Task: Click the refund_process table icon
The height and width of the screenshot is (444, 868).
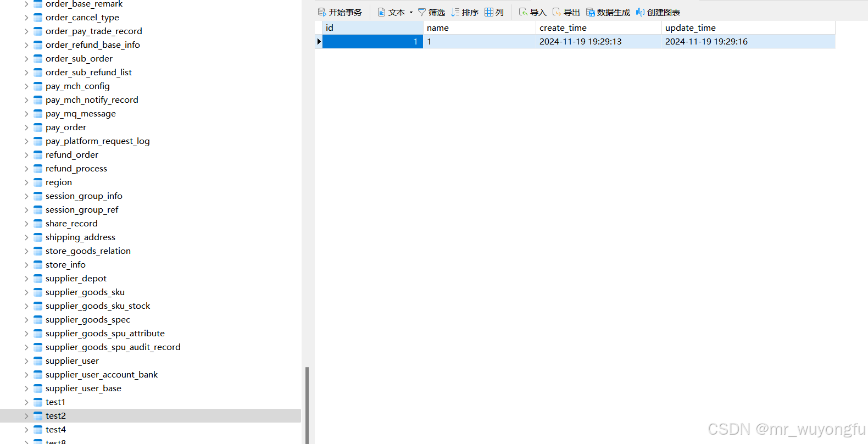Action: click(x=38, y=169)
